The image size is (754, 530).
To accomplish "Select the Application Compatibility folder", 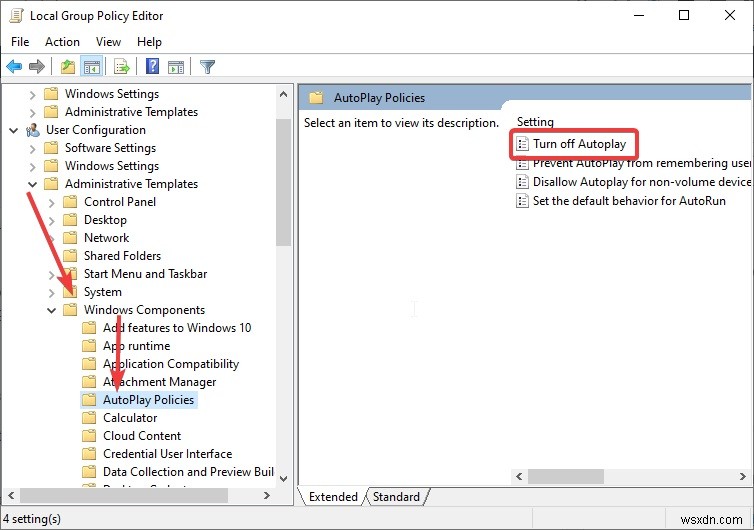I will 171,364.
